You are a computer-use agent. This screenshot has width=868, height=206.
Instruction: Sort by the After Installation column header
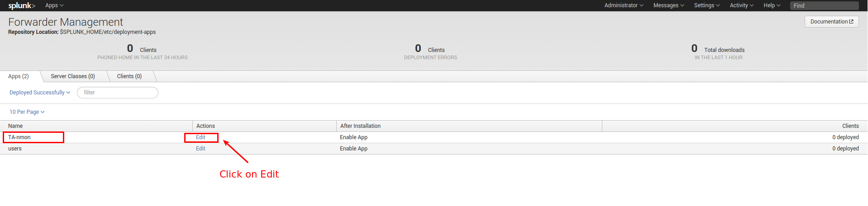point(360,126)
